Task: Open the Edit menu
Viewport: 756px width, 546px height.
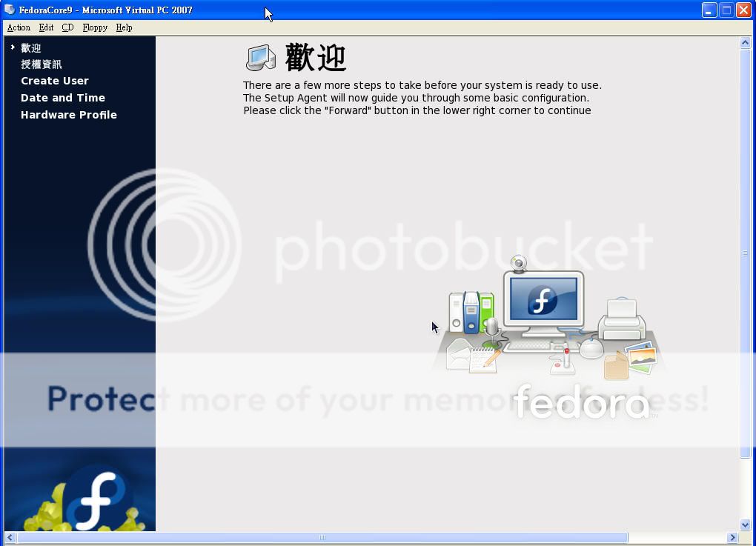Action: click(x=46, y=27)
